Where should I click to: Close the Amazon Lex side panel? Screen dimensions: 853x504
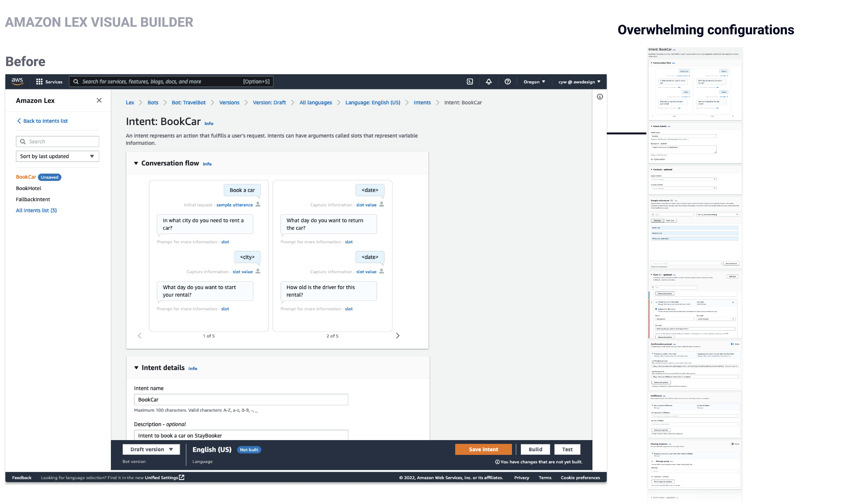pos(99,100)
